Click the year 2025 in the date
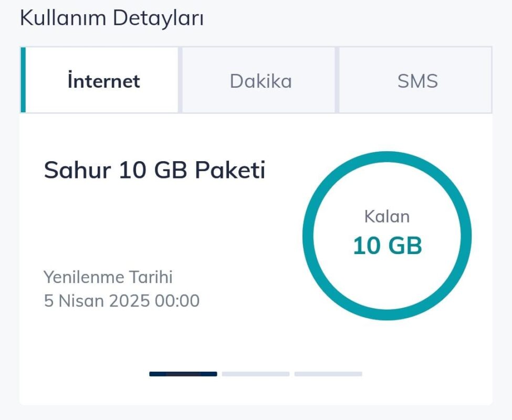Image resolution: width=512 pixels, height=420 pixels. point(129,301)
